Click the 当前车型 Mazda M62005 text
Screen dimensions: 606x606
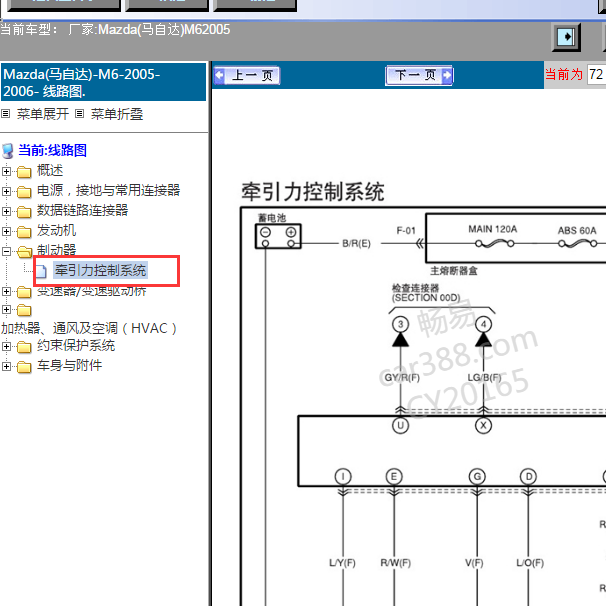tap(115, 29)
